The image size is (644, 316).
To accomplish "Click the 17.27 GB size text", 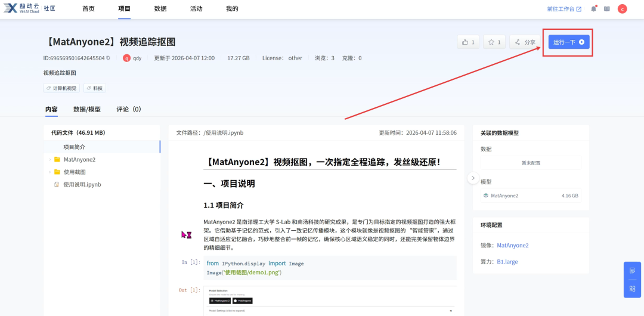I will (x=239, y=58).
